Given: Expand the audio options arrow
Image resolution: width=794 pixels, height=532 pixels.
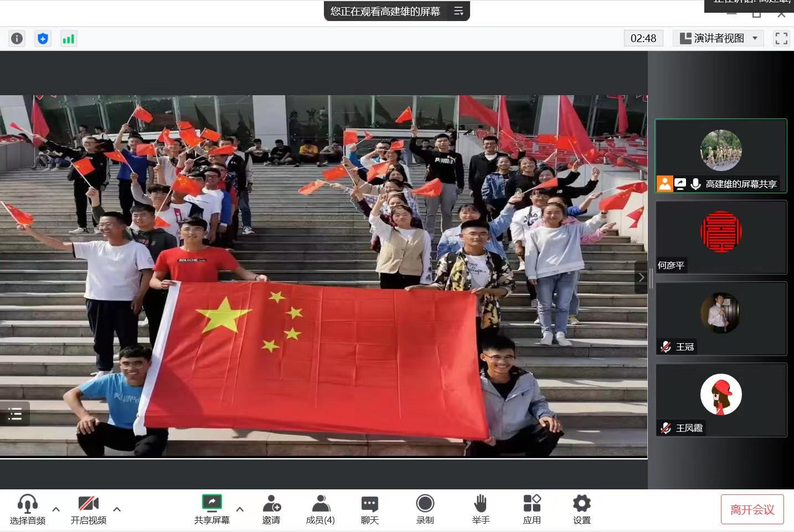Looking at the screenshot, I should click(x=56, y=509).
